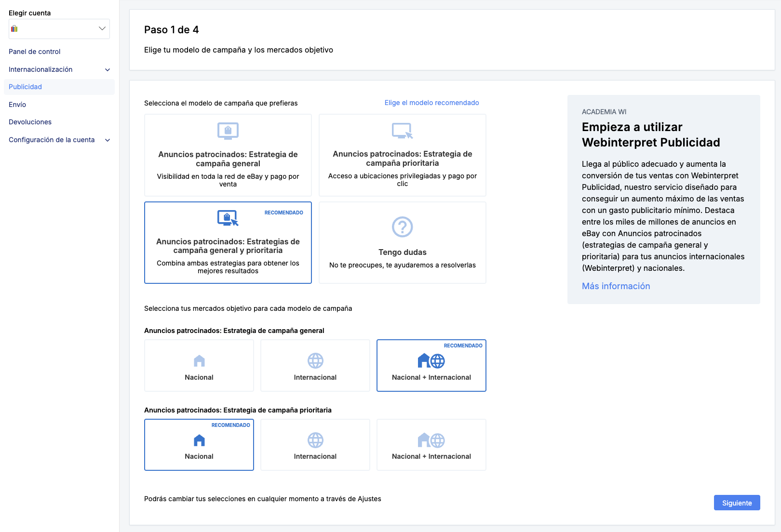Screen dimensions: 781x532
Task: Go to Devoluciones in the sidebar
Action: point(30,122)
